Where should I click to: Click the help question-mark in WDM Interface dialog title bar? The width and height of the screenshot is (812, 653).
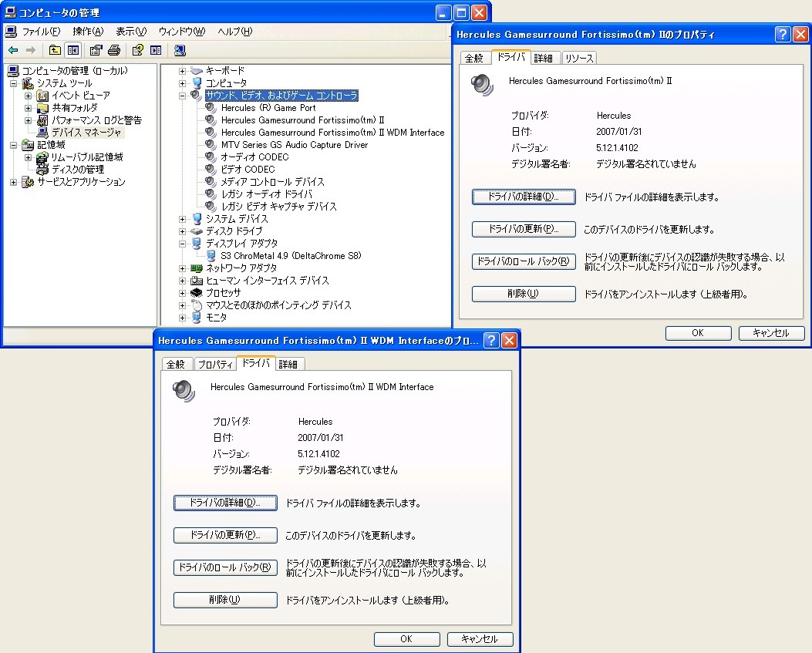tap(491, 340)
